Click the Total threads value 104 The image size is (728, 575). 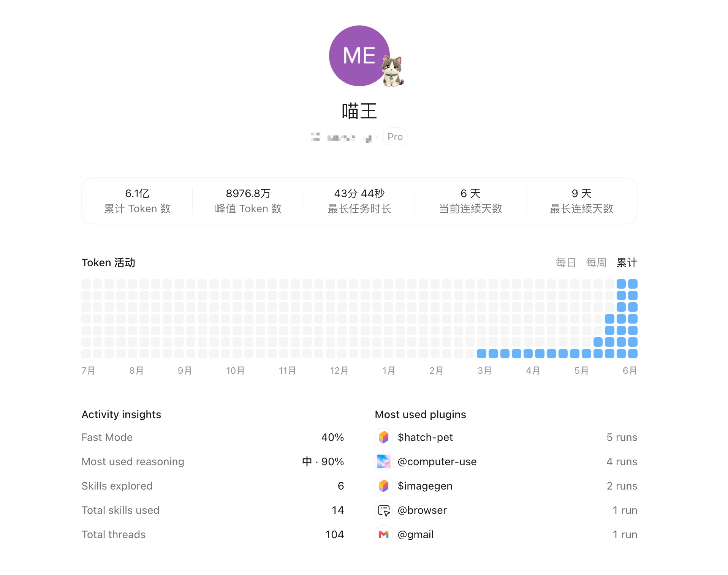click(x=335, y=534)
